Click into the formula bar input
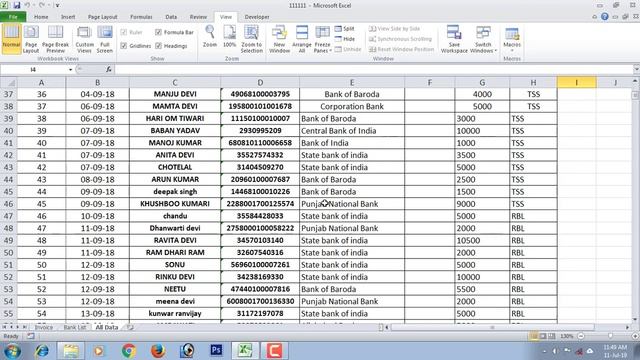This screenshot has height=360, width=640. click(373, 69)
